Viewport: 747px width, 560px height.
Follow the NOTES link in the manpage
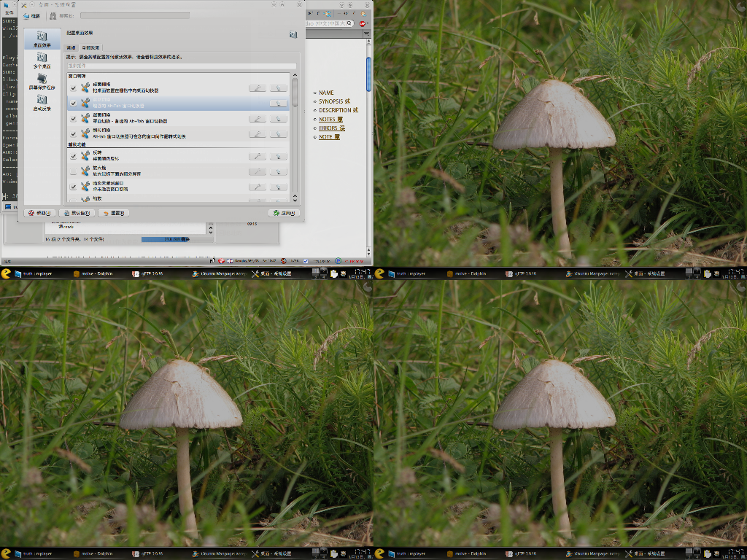pyautogui.click(x=330, y=119)
